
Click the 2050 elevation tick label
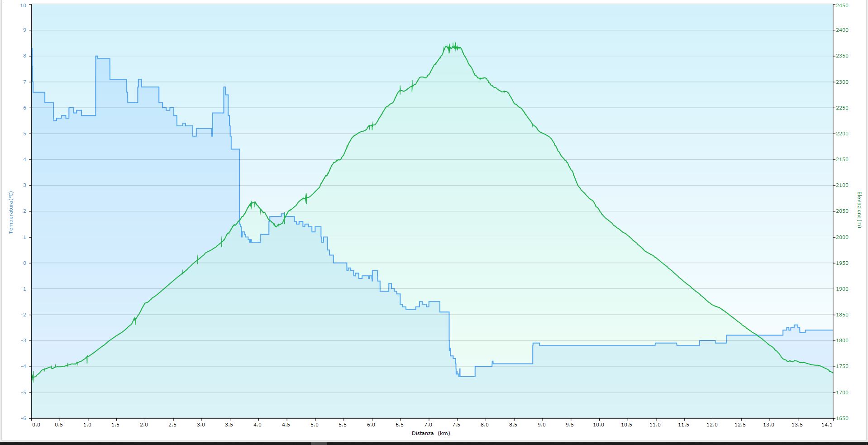[842, 211]
